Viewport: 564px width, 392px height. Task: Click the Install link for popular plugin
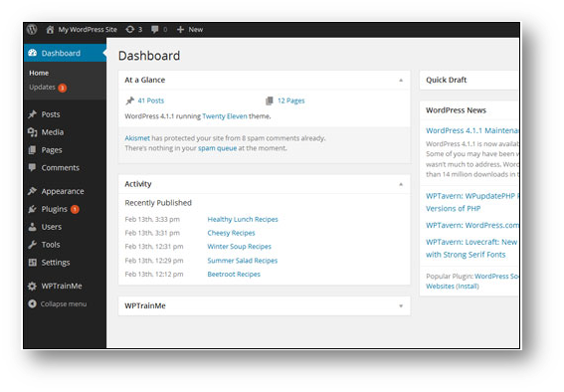[468, 287]
